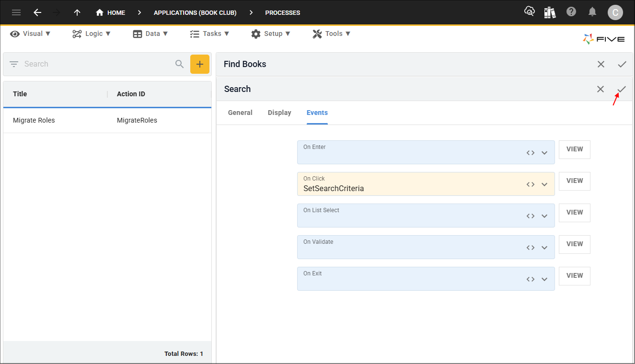Open the documentation books icon

pos(550,12)
